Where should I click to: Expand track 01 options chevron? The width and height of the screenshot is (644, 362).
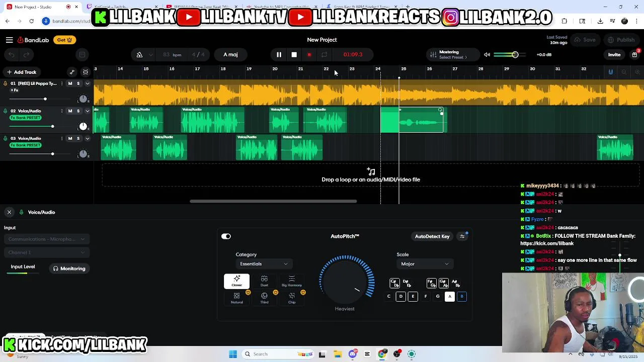(87, 83)
